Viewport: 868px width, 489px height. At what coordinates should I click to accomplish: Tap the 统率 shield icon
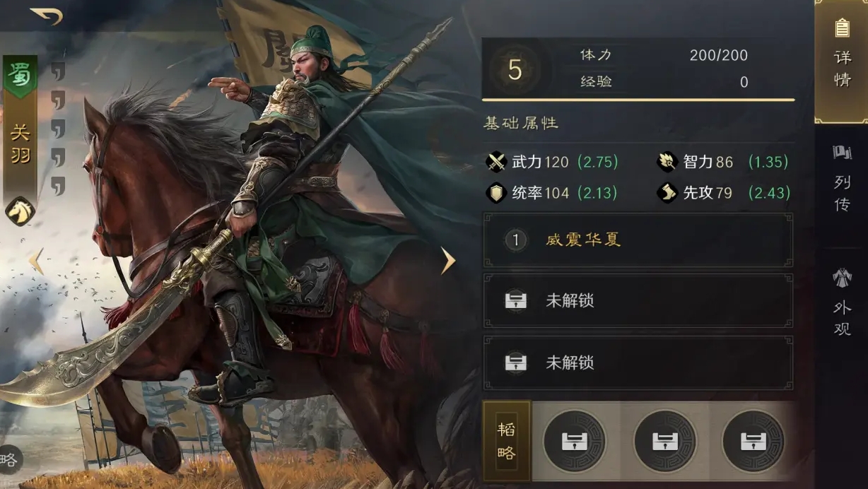coord(497,193)
